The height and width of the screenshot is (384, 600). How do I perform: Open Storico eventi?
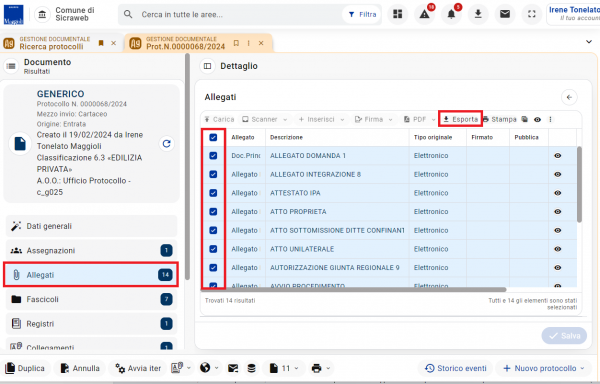pos(456,368)
